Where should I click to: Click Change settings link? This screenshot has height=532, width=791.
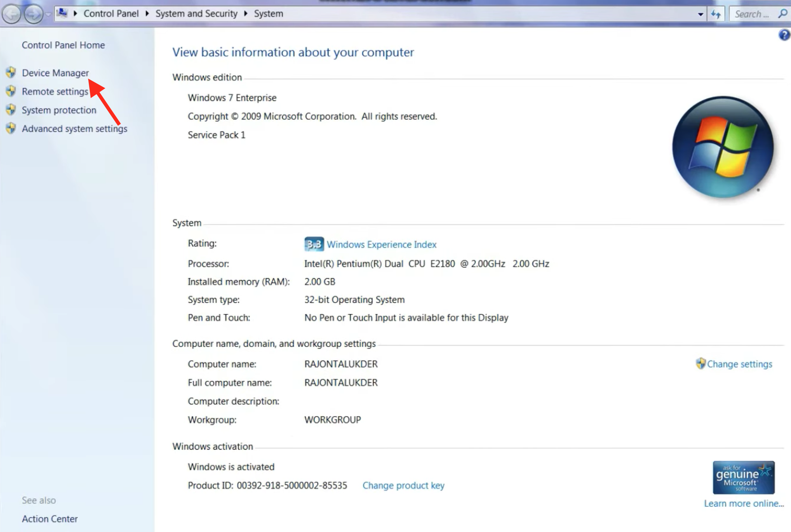point(740,364)
